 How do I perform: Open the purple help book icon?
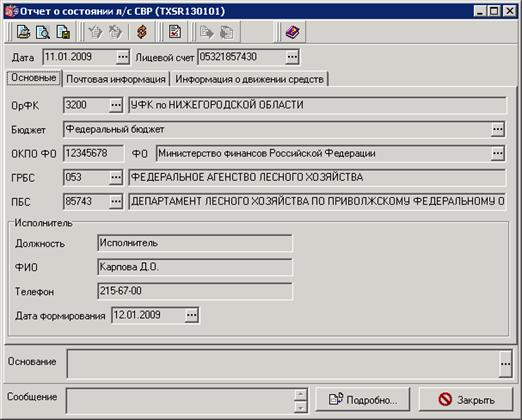(x=293, y=32)
